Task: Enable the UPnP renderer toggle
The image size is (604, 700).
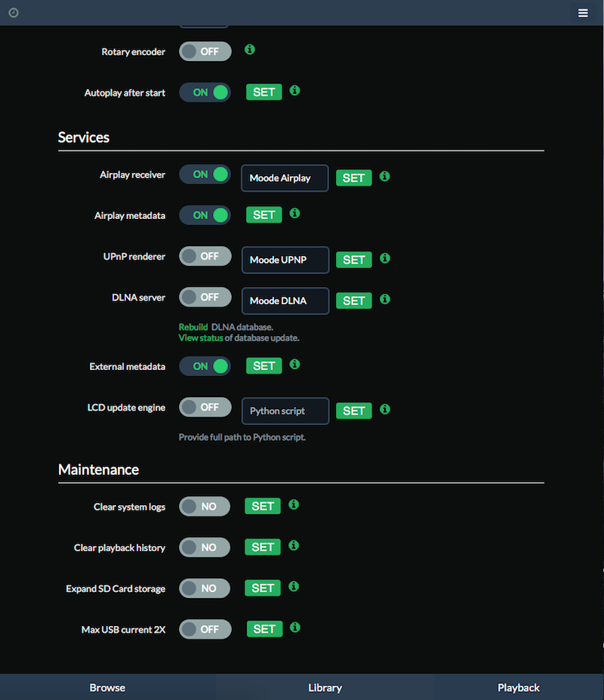Action: coord(205,256)
